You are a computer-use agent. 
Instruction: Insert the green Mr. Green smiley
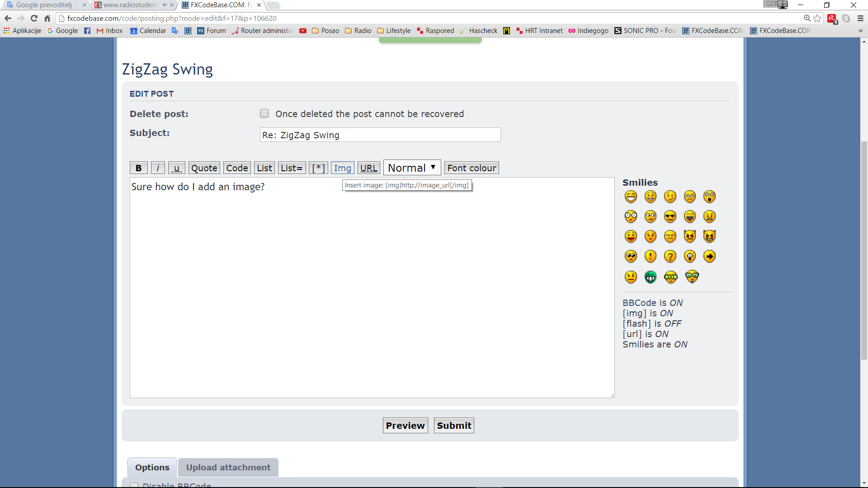click(650, 277)
